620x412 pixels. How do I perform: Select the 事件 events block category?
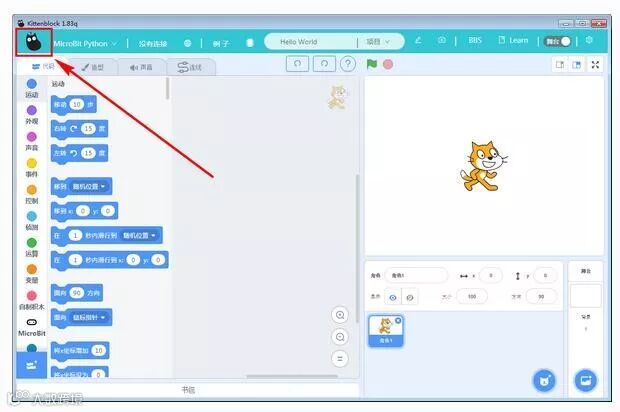(x=32, y=168)
